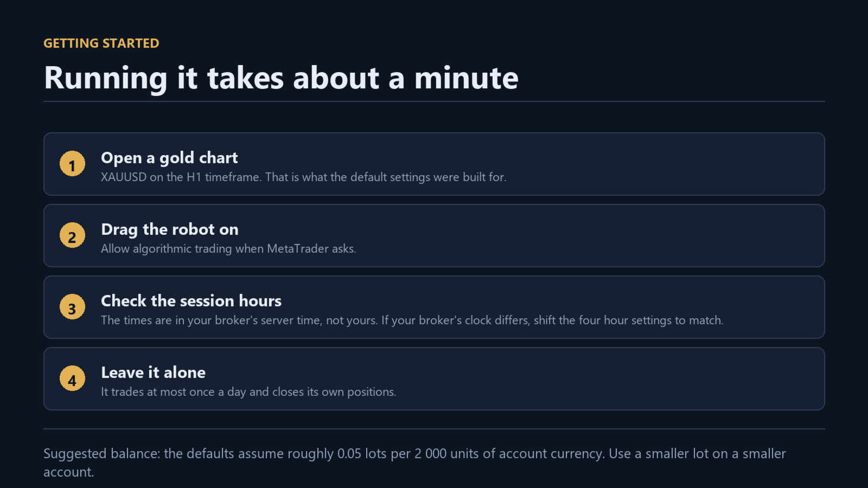Image resolution: width=868 pixels, height=488 pixels.
Task: Click the gold step 4 number badge
Action: click(x=72, y=379)
